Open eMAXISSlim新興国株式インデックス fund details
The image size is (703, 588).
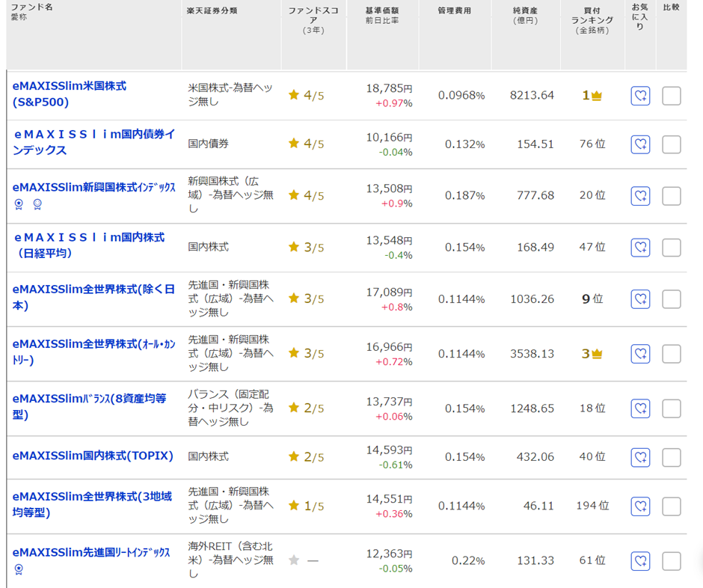click(93, 188)
